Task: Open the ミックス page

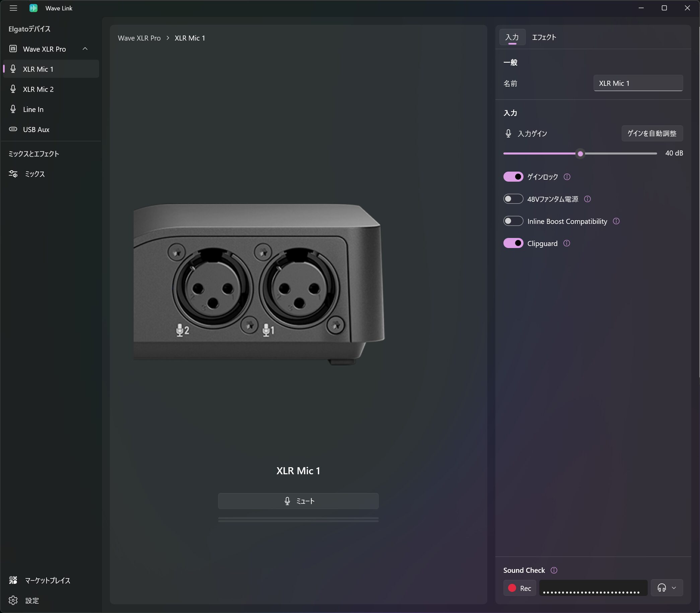Action: 51,174
